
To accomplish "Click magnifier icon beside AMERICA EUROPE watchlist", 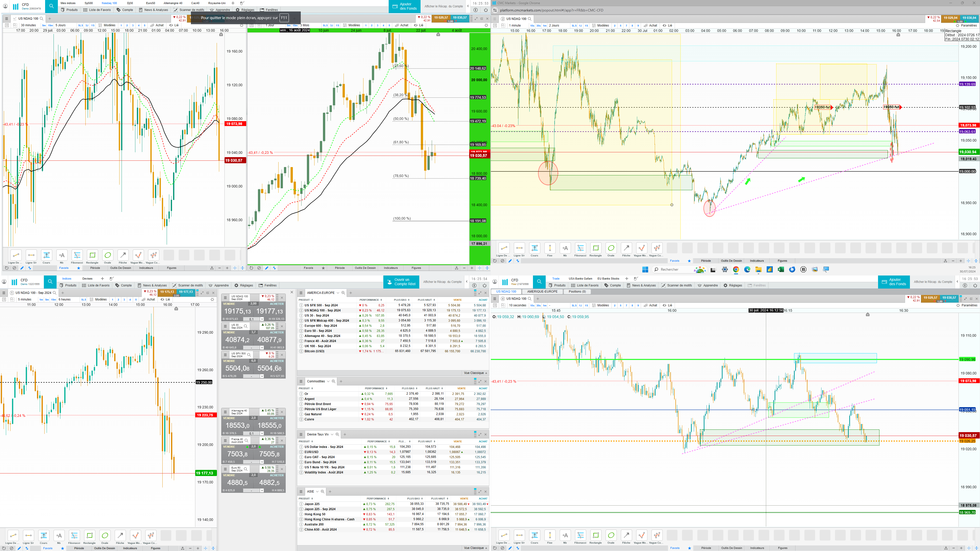I will click(x=343, y=293).
